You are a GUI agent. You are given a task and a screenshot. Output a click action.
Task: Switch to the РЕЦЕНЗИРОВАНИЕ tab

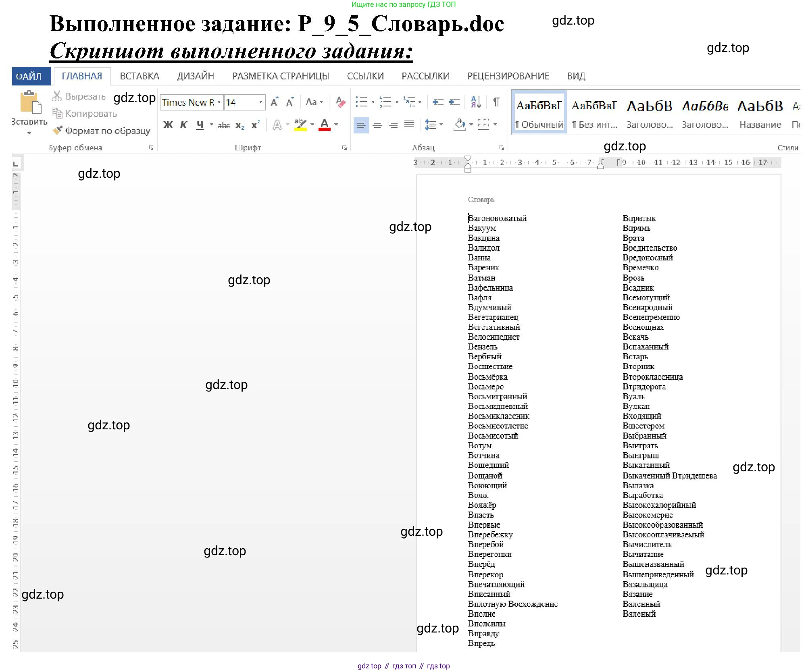pyautogui.click(x=508, y=76)
